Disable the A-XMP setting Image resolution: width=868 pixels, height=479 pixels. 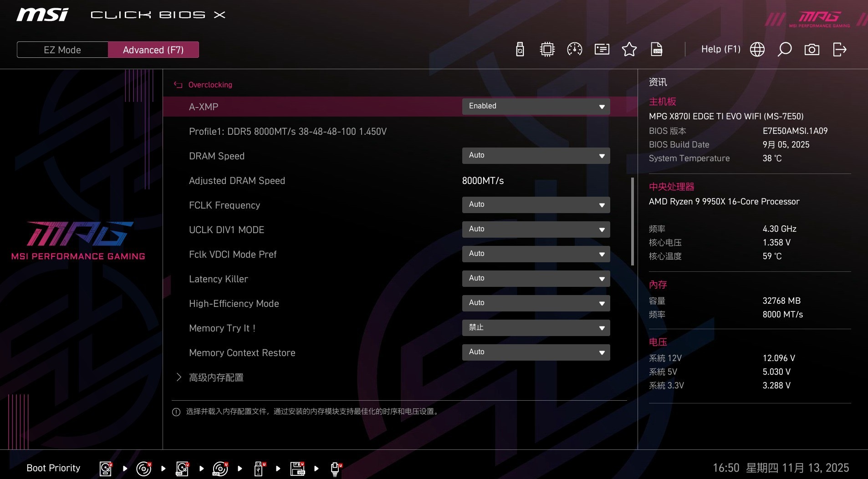(536, 106)
